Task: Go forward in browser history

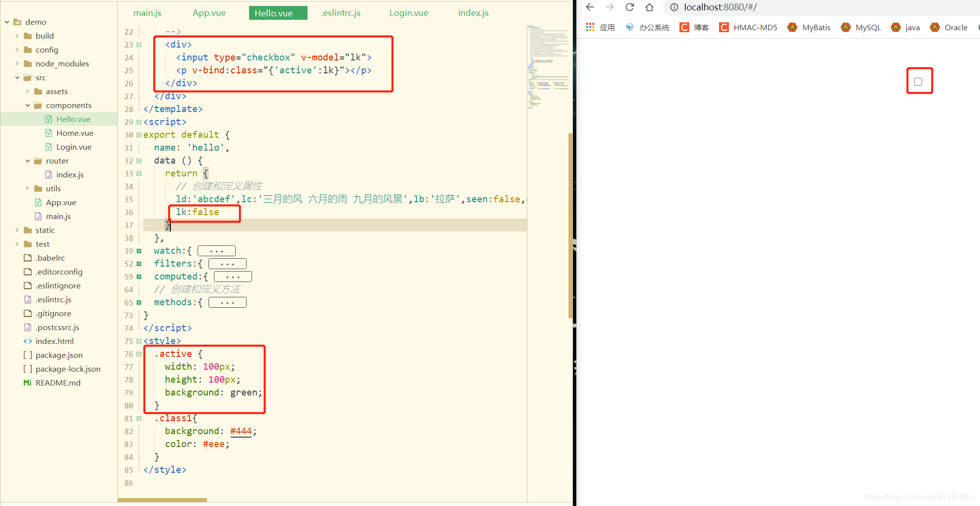Action: 610,7
